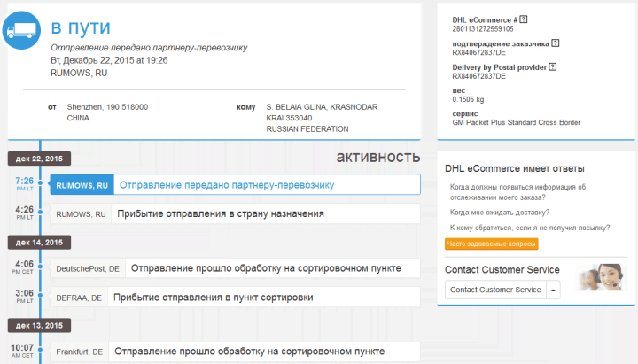Click the blue RUMOWS, RU location tag
638x364 pixels.
82,185
